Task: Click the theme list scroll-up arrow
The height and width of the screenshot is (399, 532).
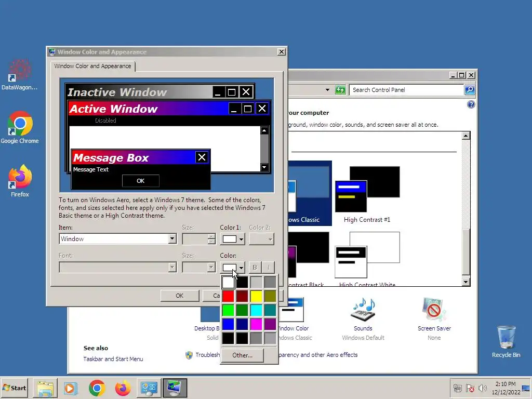Action: 466,136
